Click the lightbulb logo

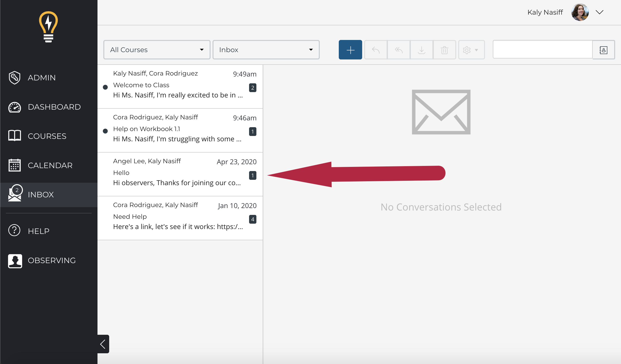tap(48, 27)
